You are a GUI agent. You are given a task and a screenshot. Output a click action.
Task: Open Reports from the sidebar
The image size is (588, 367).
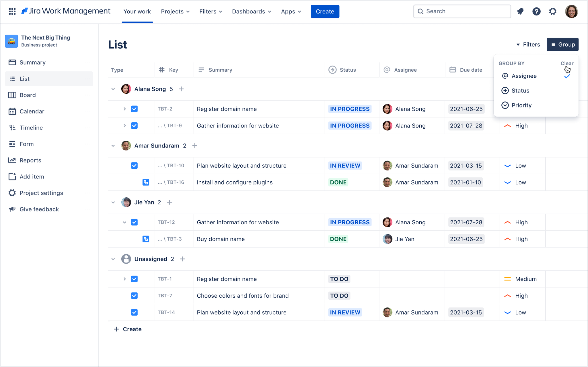click(30, 160)
